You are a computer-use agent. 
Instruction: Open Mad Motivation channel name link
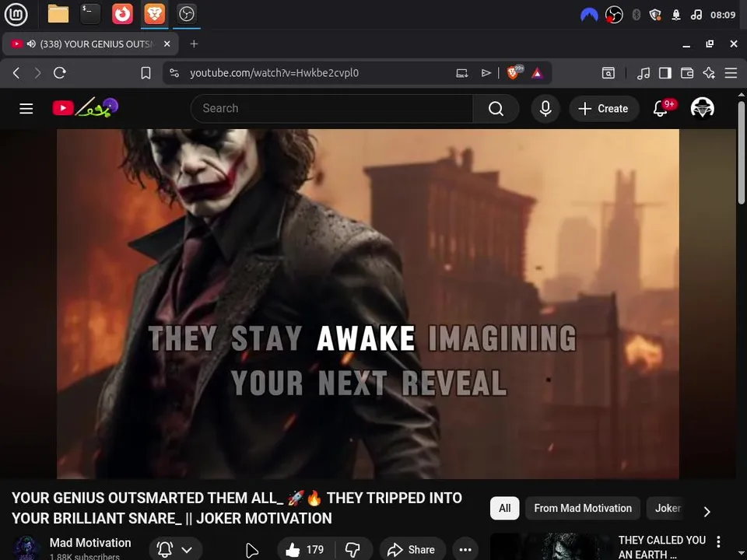coord(90,542)
